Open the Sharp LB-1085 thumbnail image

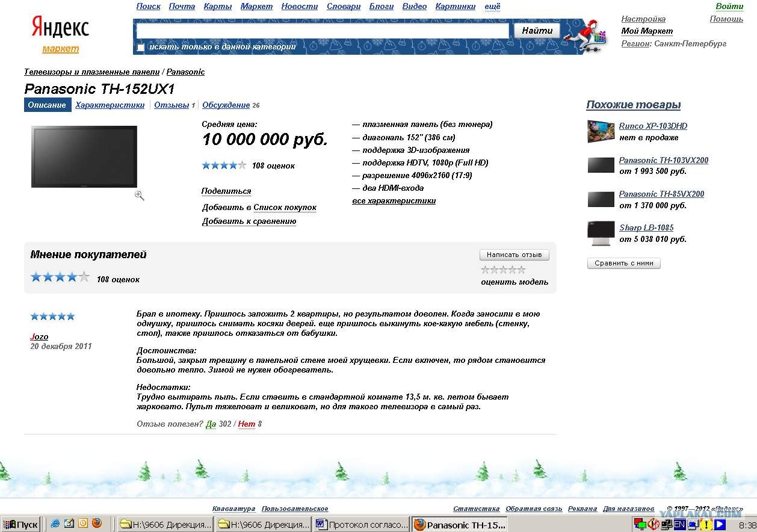601,233
